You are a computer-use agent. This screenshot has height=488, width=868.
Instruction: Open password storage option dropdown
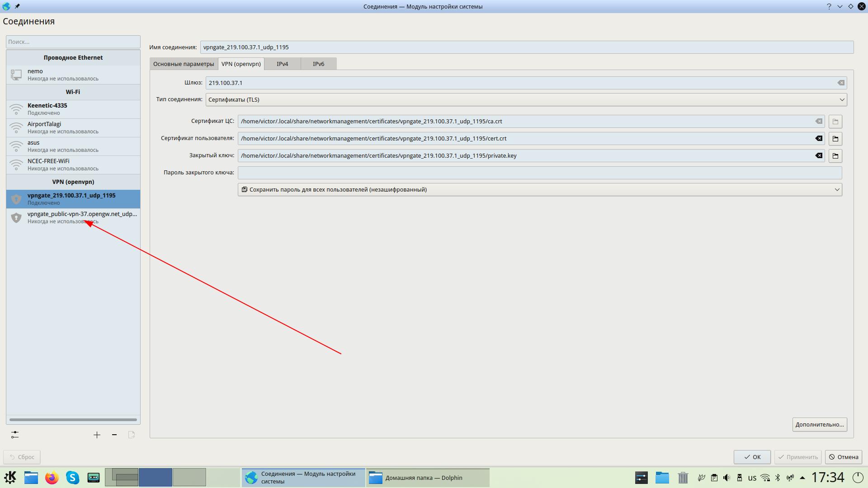(x=539, y=189)
